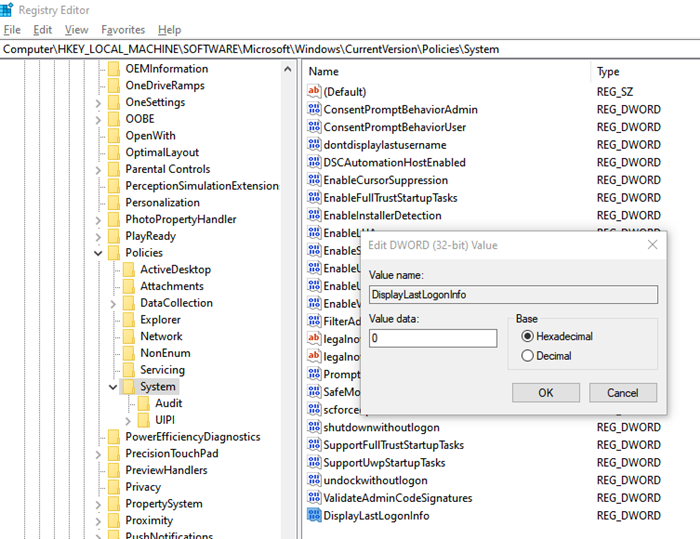The width and height of the screenshot is (700, 539).
Task: Collapse the System key
Action: [113, 387]
